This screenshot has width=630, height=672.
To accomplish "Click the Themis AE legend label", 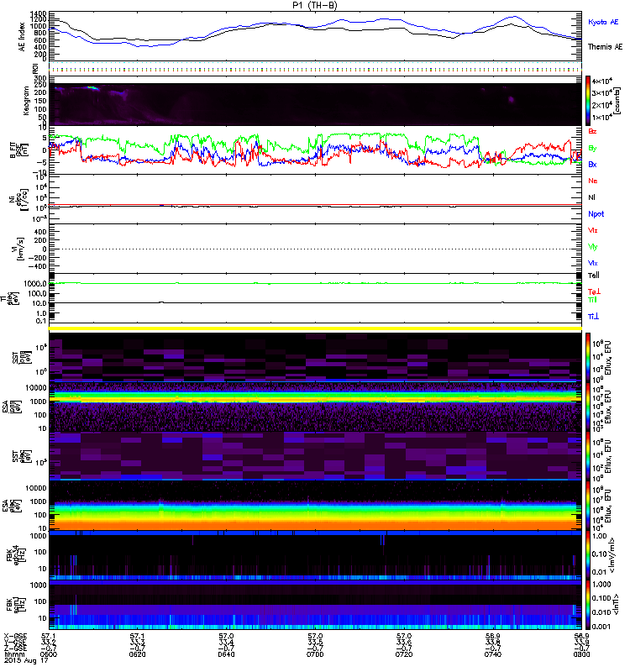I will pyautogui.click(x=603, y=46).
